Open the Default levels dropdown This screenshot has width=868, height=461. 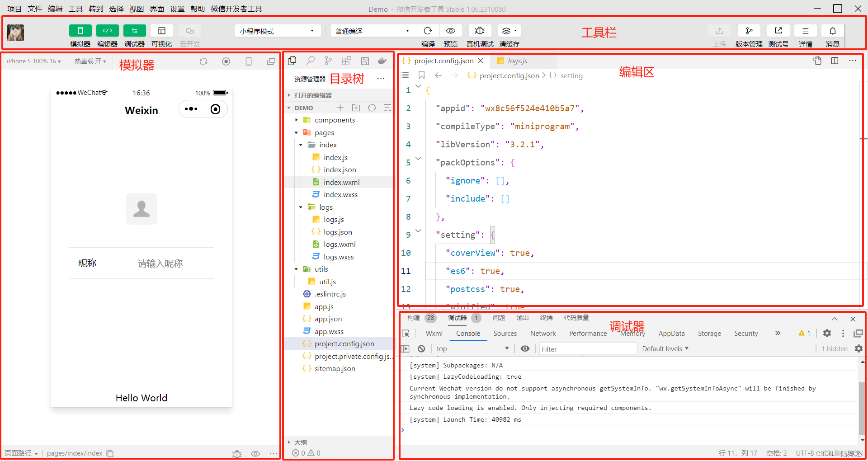tap(665, 348)
